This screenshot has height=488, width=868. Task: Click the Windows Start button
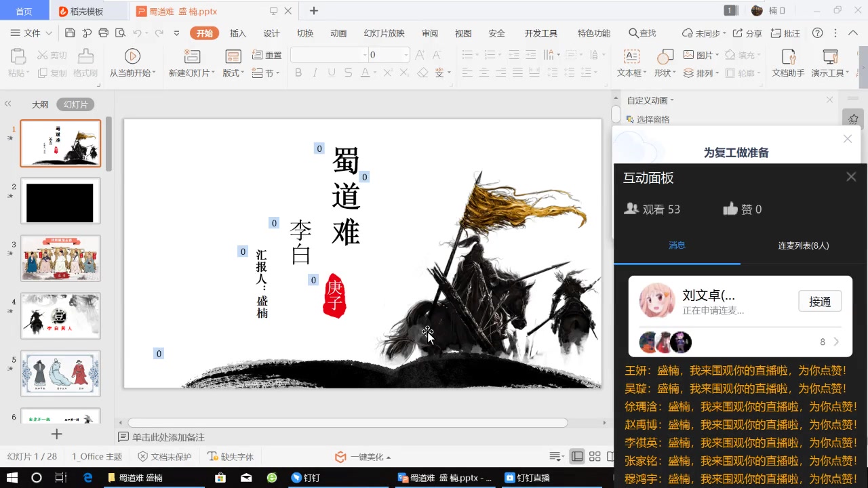click(x=12, y=478)
